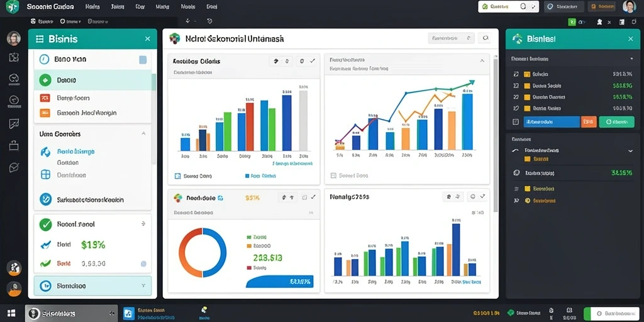644x322 pixels.
Task: Click the user avatar in top-right corner
Action: click(629, 6)
